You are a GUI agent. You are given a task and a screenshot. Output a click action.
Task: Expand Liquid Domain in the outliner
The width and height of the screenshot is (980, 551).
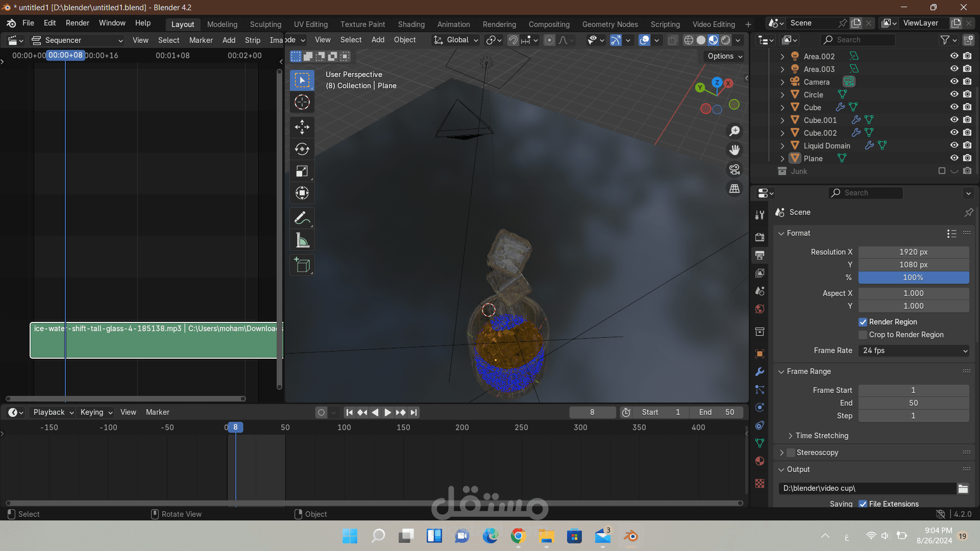coord(782,145)
